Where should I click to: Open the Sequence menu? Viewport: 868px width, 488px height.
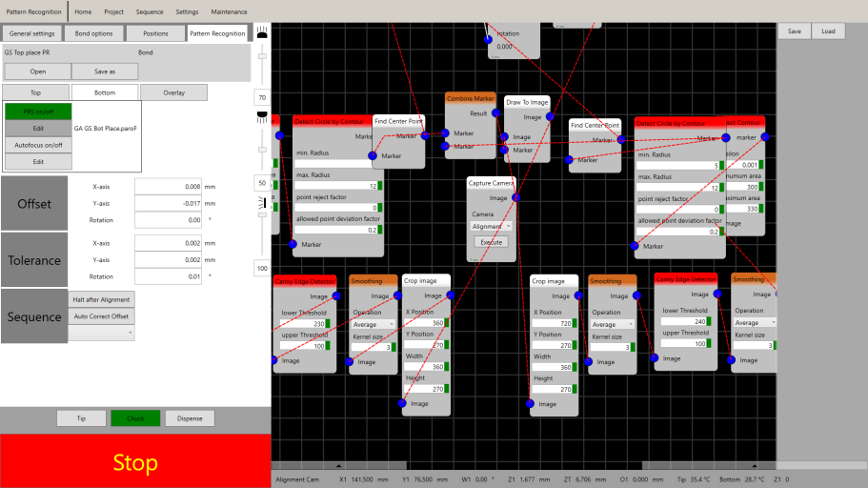coord(150,11)
